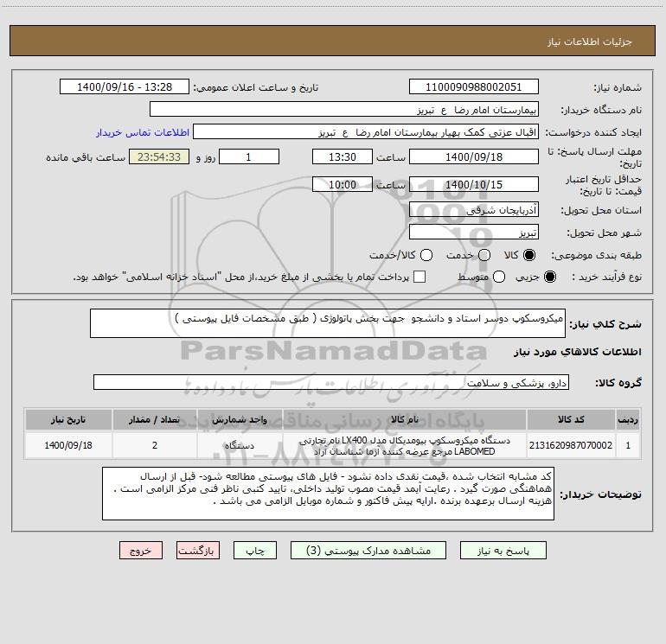Open the buyer contact information link

[143, 132]
